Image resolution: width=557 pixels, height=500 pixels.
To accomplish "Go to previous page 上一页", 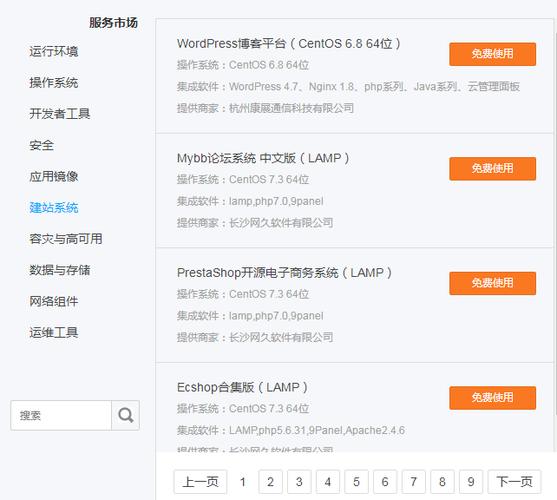I will click(x=200, y=482).
